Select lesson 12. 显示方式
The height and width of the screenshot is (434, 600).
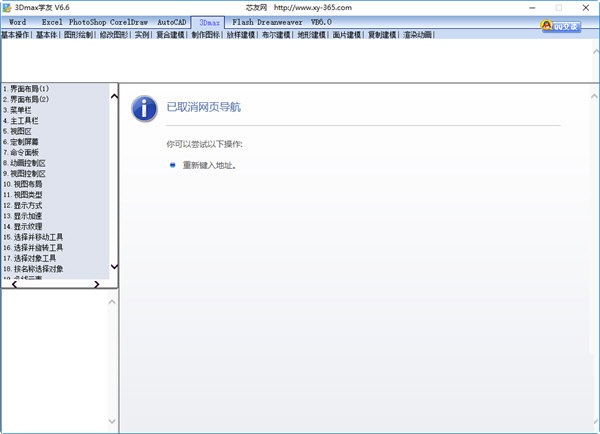point(23,206)
